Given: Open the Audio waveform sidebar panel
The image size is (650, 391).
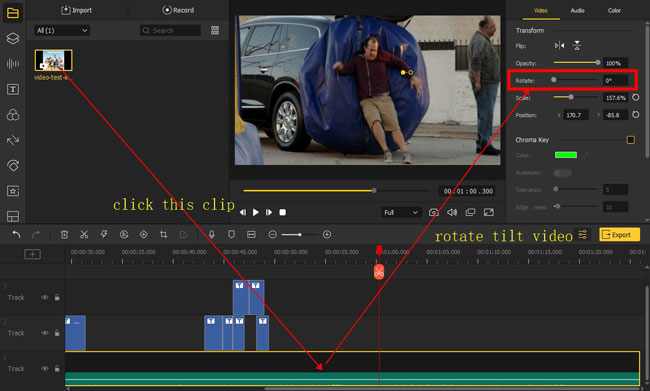Looking at the screenshot, I should point(13,63).
